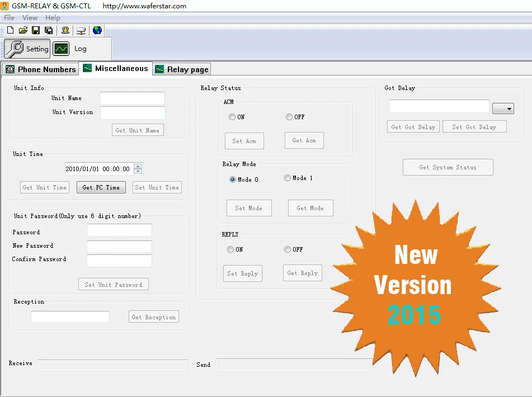Viewport: 532px width, 397px height.
Task: Click the globe icon in toolbar
Action: [97, 30]
